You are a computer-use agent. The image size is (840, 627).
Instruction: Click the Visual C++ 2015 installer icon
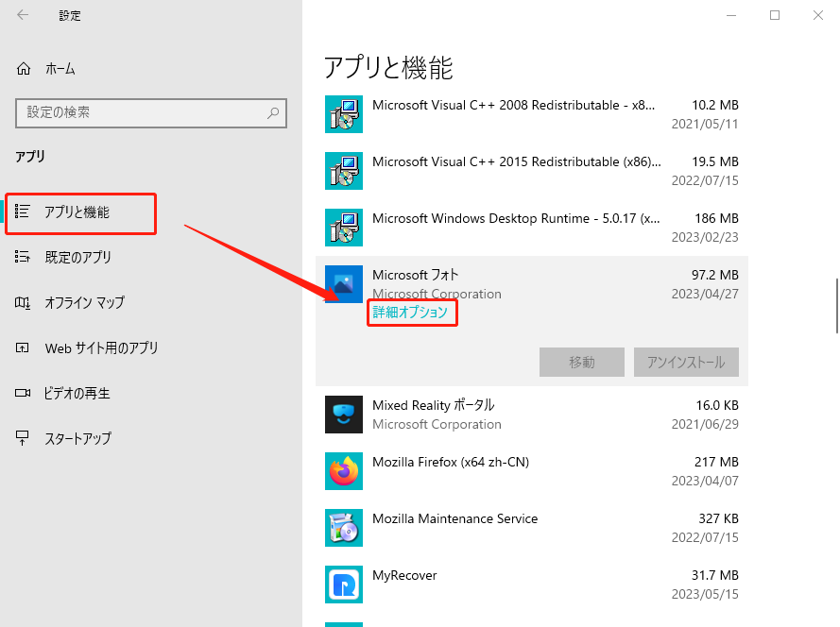pyautogui.click(x=344, y=171)
